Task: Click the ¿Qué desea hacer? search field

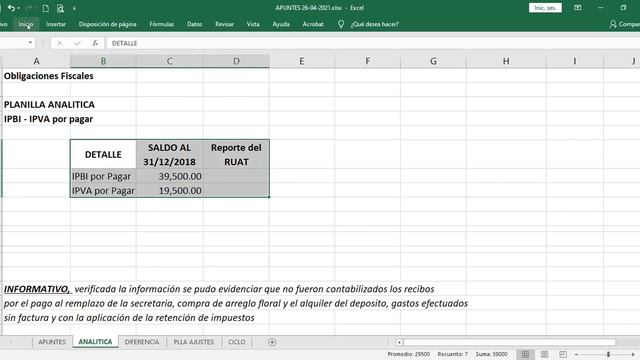Action: click(x=375, y=24)
